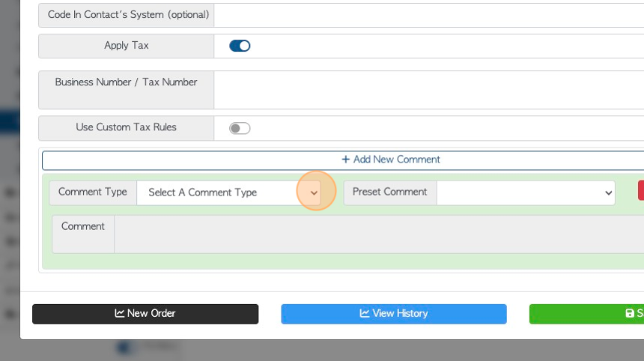Viewport: 644px width, 361px height.
Task: Click the black New Order button
Action: click(x=145, y=314)
